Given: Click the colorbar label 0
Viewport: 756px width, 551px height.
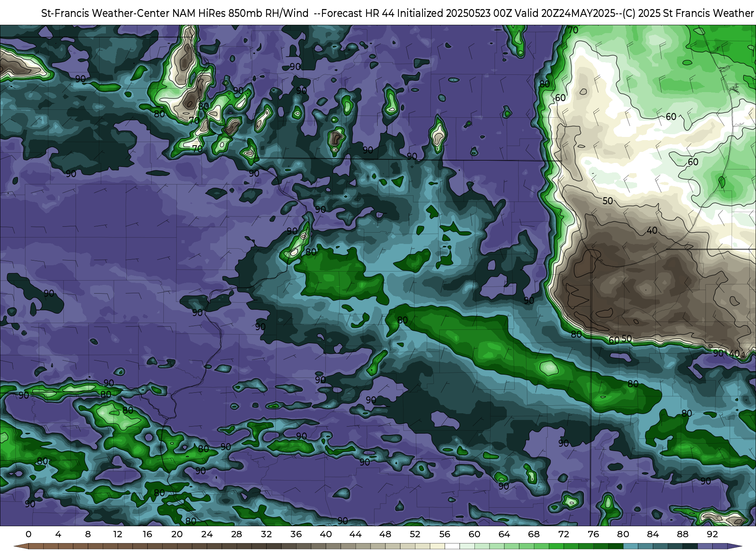Looking at the screenshot, I should [x=28, y=534].
